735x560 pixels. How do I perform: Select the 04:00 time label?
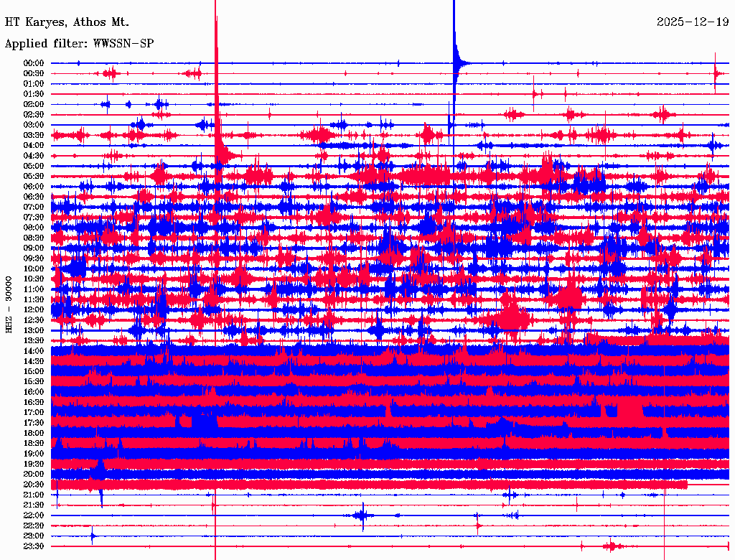(33, 146)
